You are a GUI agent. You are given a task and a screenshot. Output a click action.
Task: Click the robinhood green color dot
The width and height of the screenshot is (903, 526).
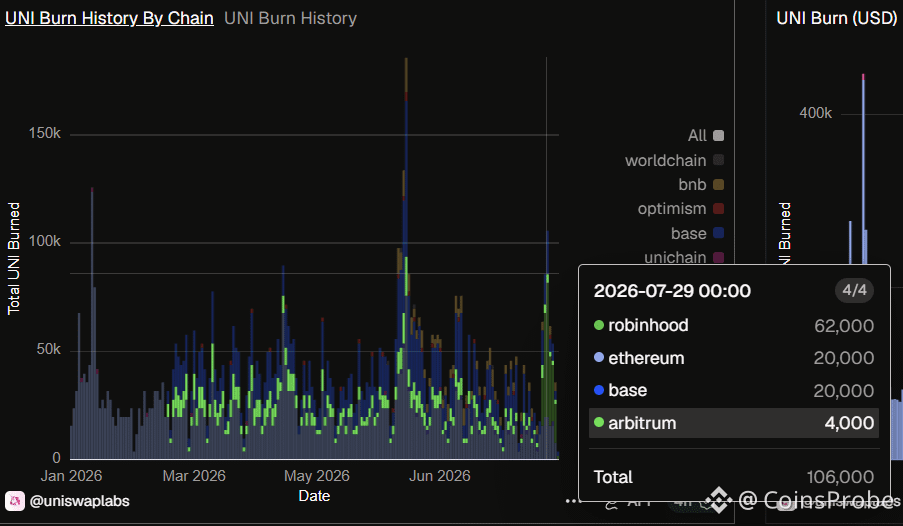pos(599,326)
